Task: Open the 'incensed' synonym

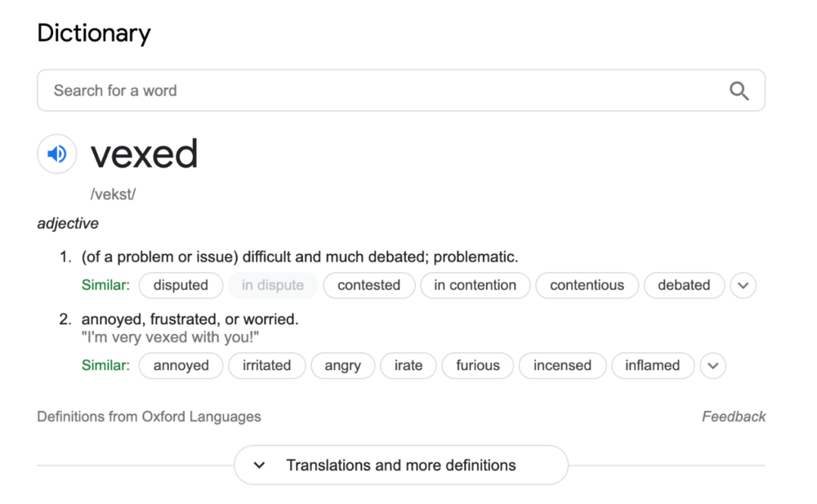Action: pos(562,366)
